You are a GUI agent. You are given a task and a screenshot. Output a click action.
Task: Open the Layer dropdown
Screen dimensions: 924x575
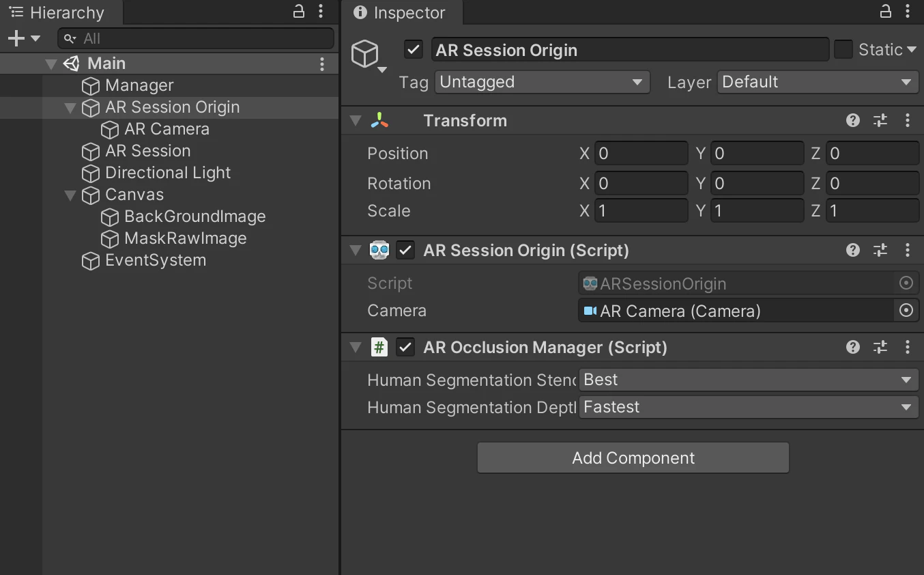tap(818, 83)
